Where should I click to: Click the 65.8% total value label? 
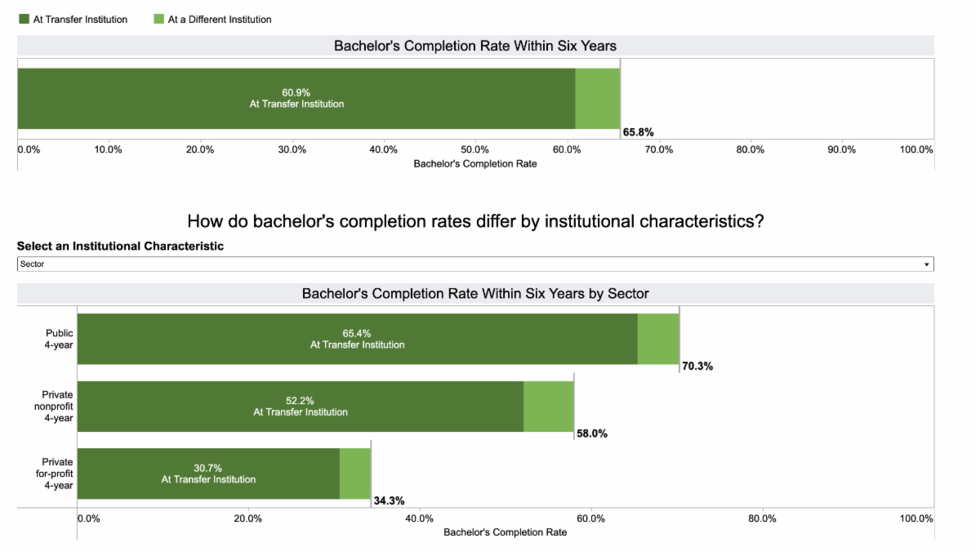[638, 132]
